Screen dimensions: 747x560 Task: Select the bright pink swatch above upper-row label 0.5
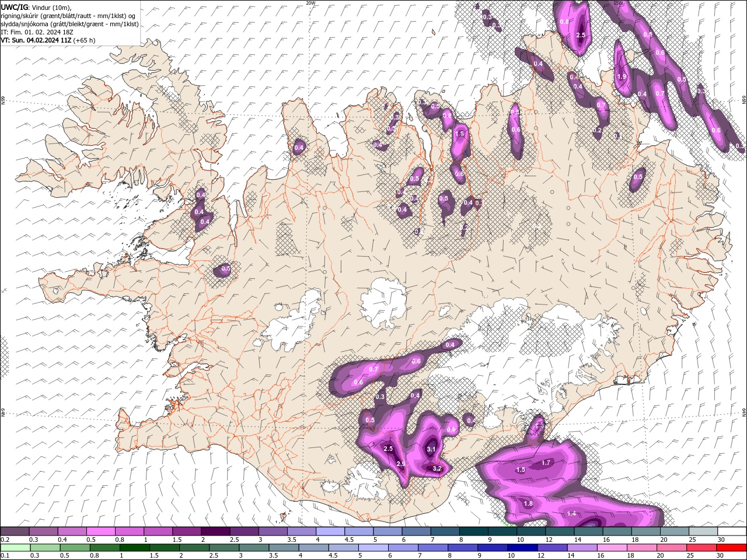tap(100, 531)
